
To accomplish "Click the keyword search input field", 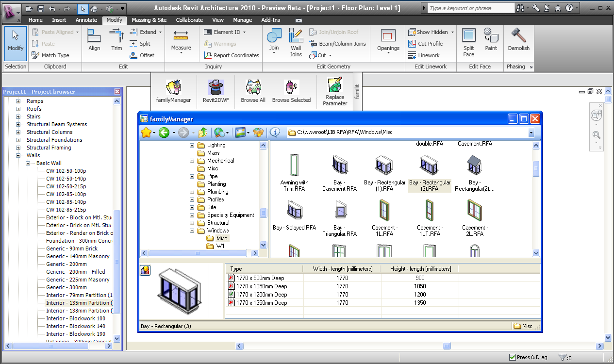I will tap(471, 8).
